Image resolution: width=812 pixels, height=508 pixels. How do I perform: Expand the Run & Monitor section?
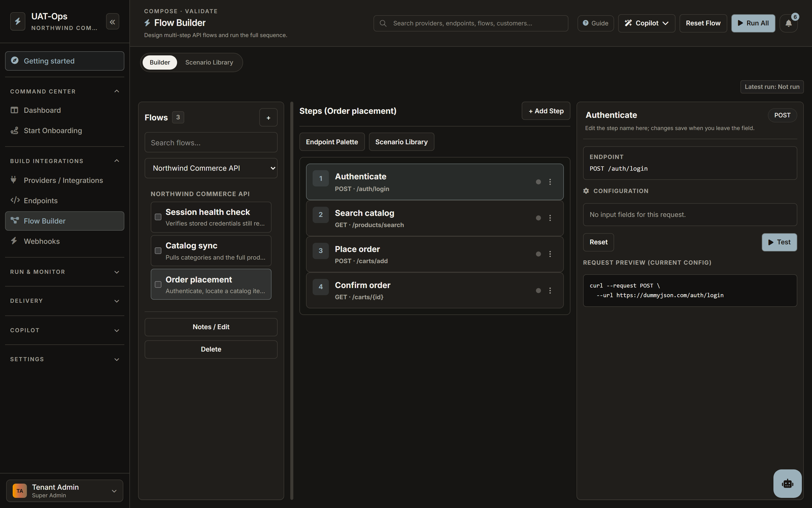coord(65,272)
